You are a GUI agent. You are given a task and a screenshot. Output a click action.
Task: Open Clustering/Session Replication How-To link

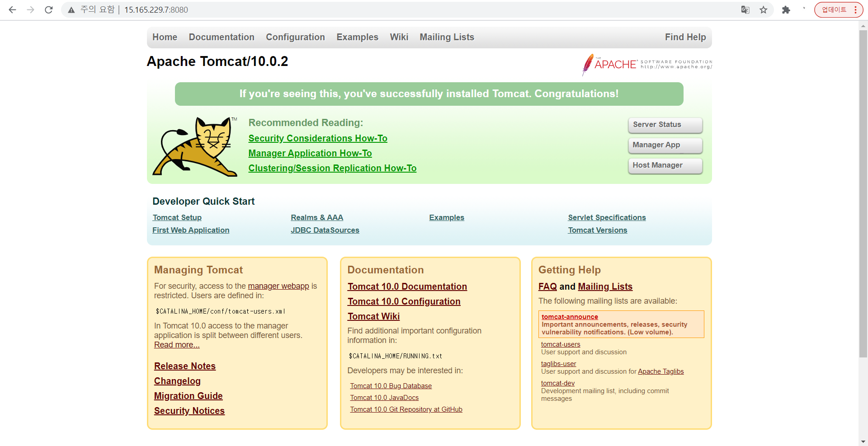pos(332,168)
